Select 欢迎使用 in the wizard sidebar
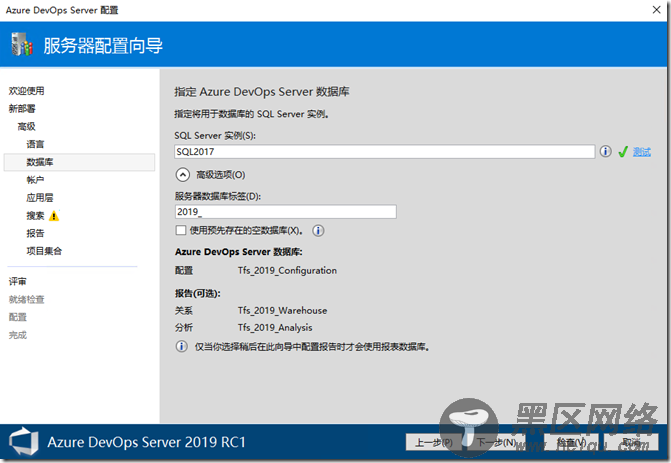The height and width of the screenshot is (463, 671). tap(27, 91)
